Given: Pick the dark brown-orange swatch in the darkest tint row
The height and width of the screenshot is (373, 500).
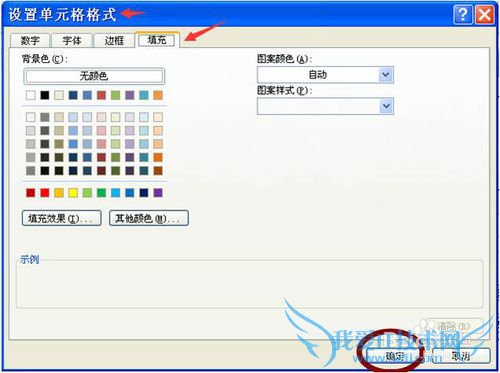Looking at the screenshot, I should click(x=158, y=171).
